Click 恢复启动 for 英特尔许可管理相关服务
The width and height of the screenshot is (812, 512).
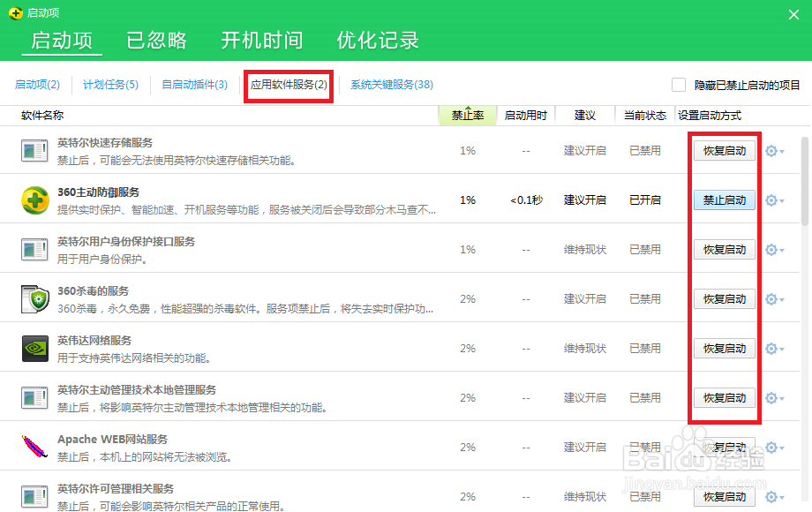click(725, 496)
